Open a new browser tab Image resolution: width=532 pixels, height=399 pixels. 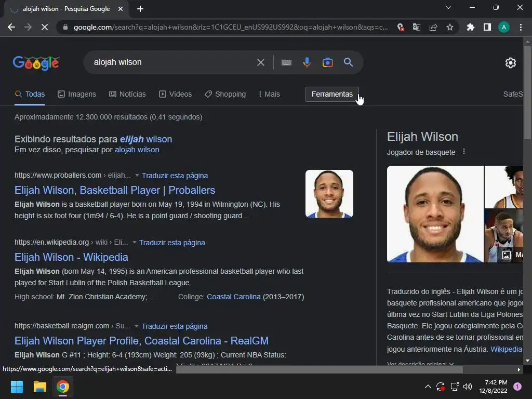pos(140,9)
